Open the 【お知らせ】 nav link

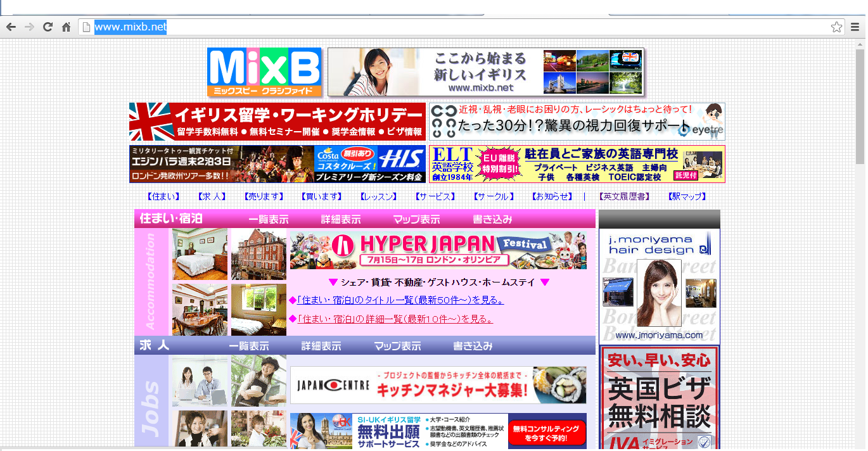click(x=552, y=196)
